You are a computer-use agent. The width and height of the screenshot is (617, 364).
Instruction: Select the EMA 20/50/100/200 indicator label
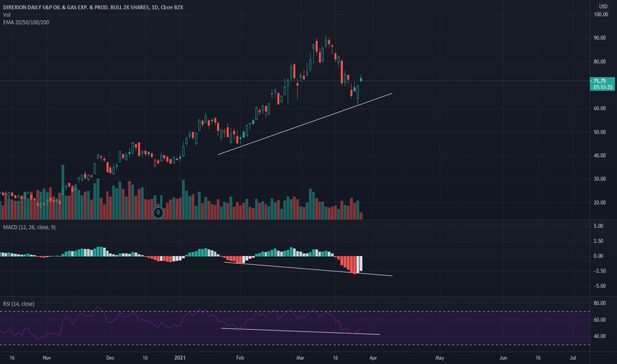pyautogui.click(x=26, y=23)
